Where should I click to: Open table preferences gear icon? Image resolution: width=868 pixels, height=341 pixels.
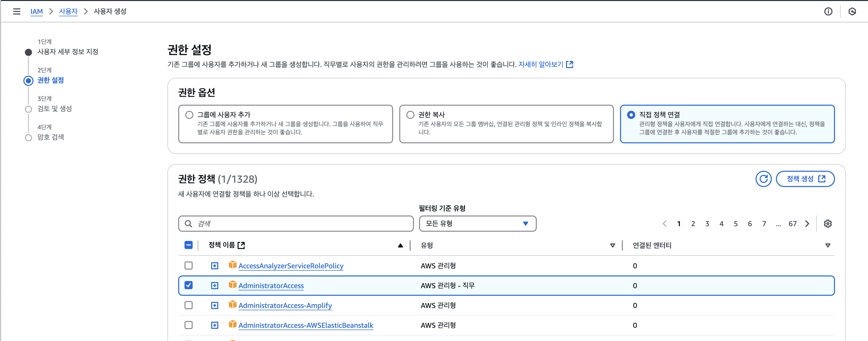pyautogui.click(x=828, y=224)
